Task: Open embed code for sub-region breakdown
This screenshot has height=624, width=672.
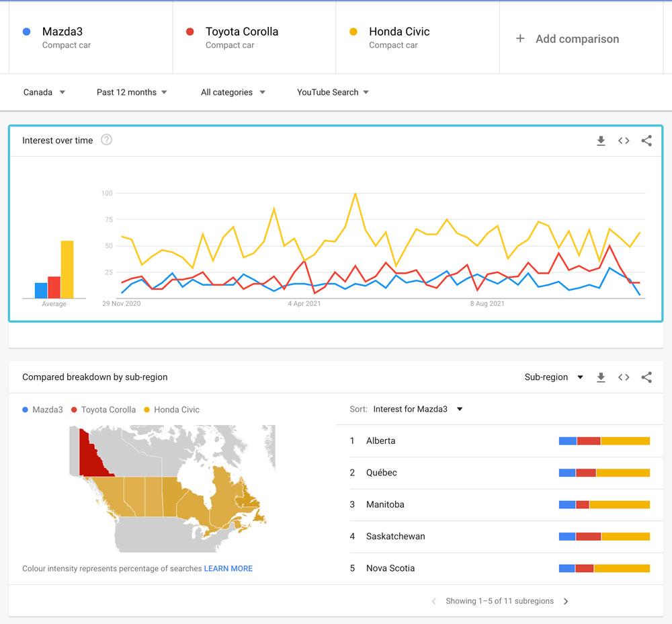Action: (x=624, y=377)
